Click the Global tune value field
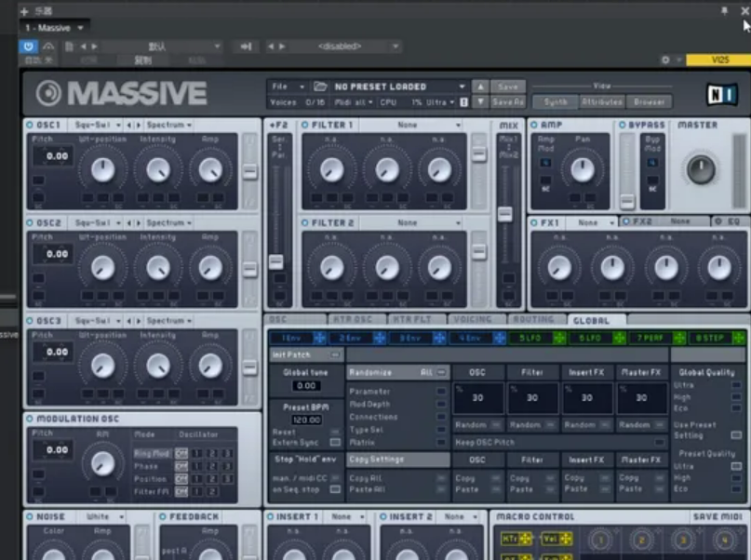The height and width of the screenshot is (560, 751). click(x=306, y=386)
